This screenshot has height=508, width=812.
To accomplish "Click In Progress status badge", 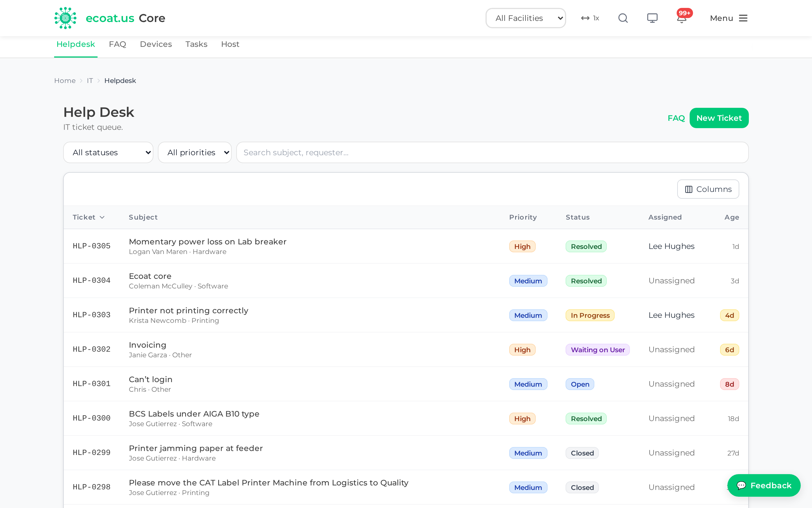I will pos(590,316).
